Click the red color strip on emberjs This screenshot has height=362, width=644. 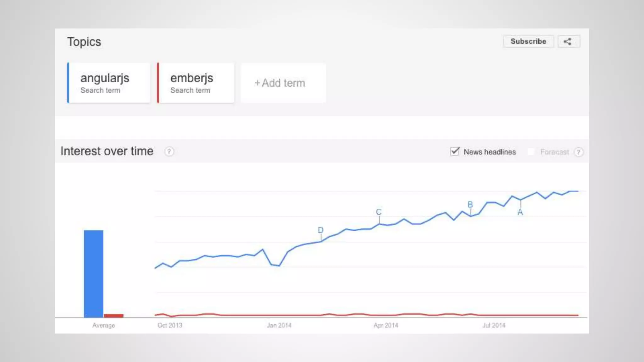click(158, 83)
